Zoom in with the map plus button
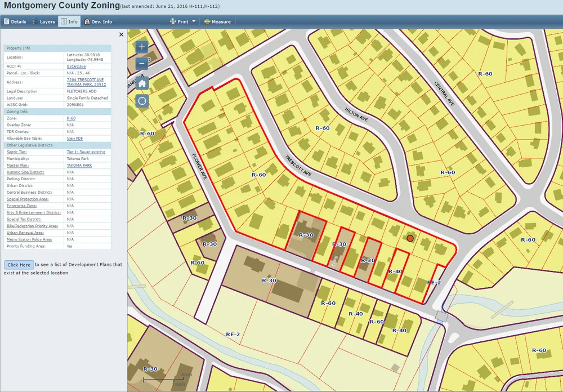The height and width of the screenshot is (392, 563). (142, 47)
